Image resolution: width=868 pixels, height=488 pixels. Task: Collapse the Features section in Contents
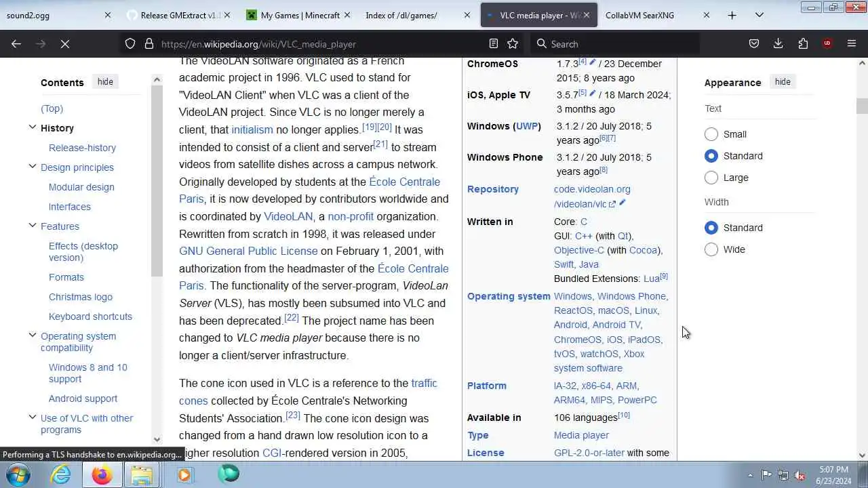click(32, 226)
